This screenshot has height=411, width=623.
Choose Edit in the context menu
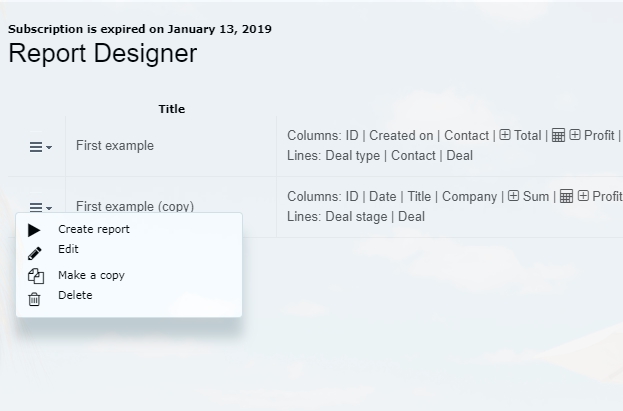[x=68, y=249]
